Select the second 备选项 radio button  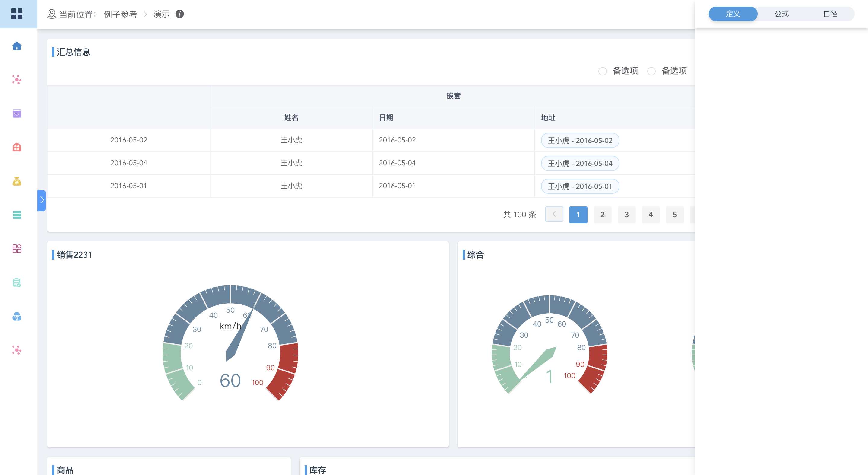click(x=651, y=71)
